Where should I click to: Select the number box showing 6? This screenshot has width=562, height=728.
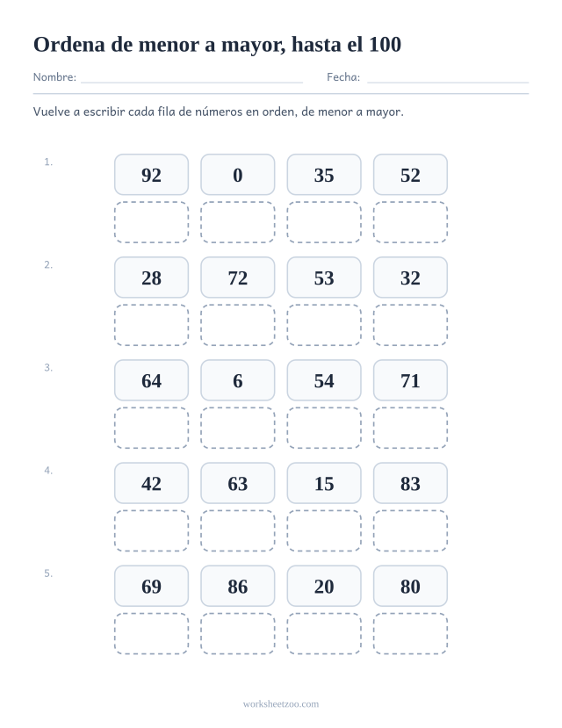pyautogui.click(x=238, y=380)
